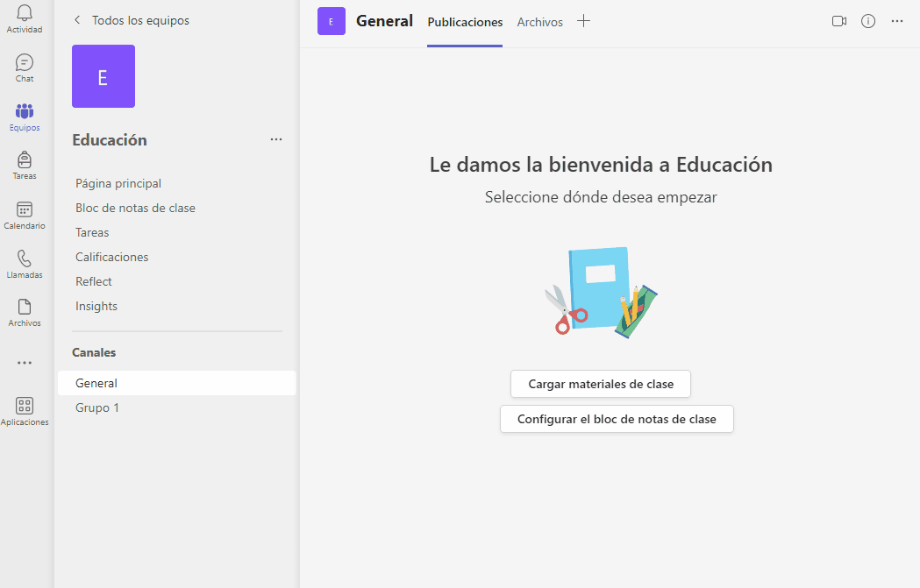
Task: Click the large Educación team avatar
Action: tap(103, 76)
